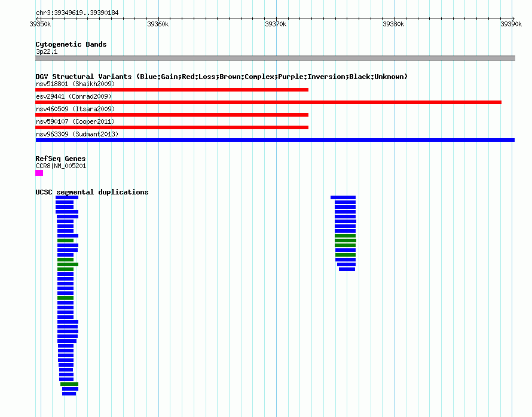Click the RefSeq Genes track heading
Viewport: 532px width, 417px height.
pyautogui.click(x=60, y=159)
